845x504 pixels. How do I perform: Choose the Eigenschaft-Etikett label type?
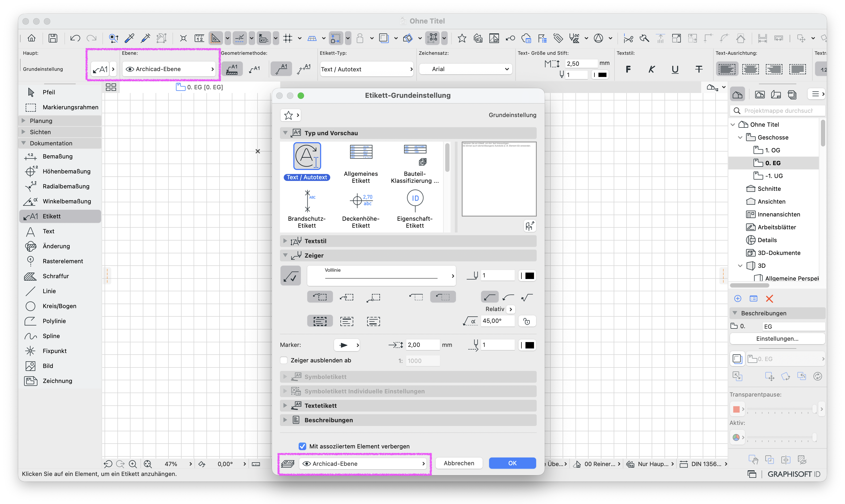414,209
